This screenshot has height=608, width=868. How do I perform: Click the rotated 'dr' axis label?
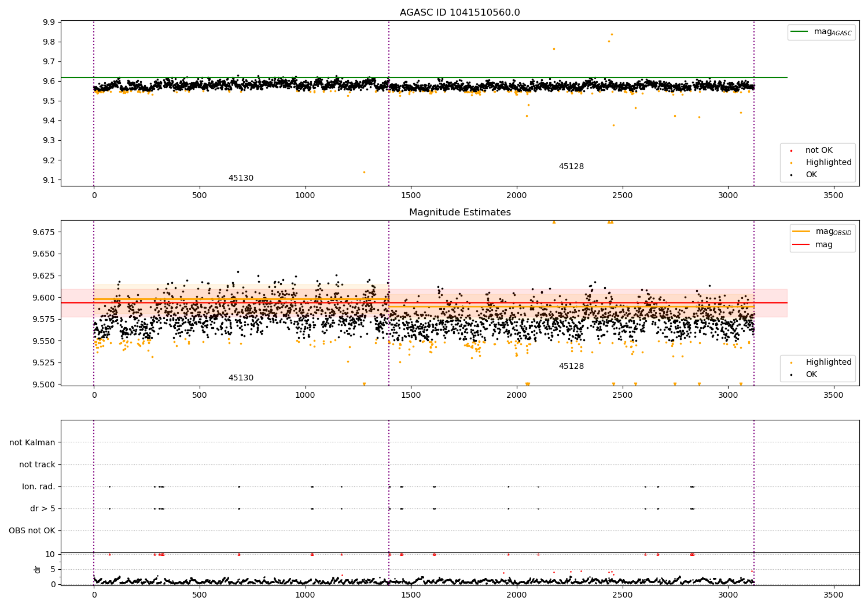[38, 569]
